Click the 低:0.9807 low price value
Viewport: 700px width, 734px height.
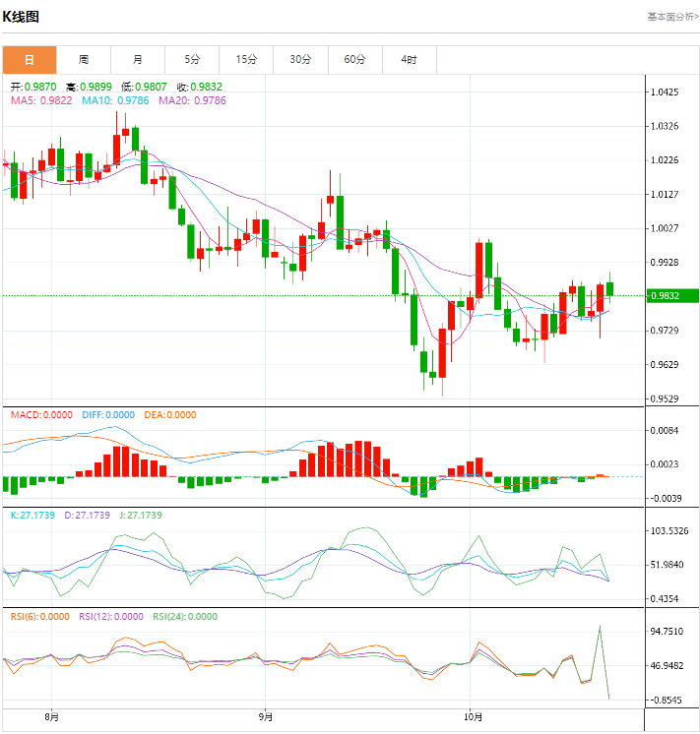[x=144, y=87]
